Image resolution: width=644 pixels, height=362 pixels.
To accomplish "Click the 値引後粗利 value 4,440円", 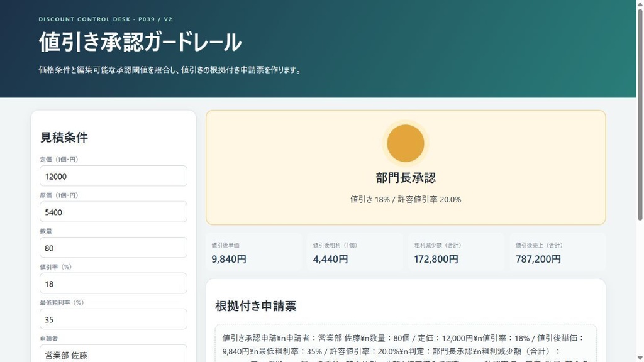I will coord(330,260).
